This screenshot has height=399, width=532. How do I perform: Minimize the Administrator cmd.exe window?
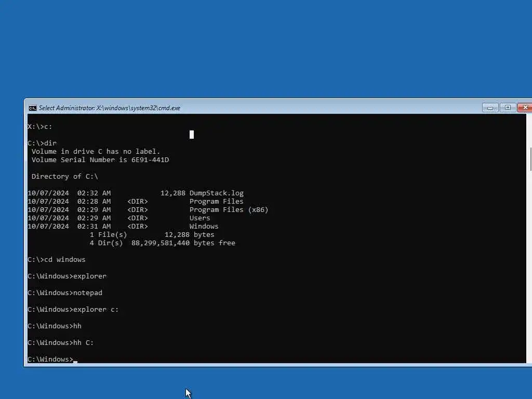[490, 108]
